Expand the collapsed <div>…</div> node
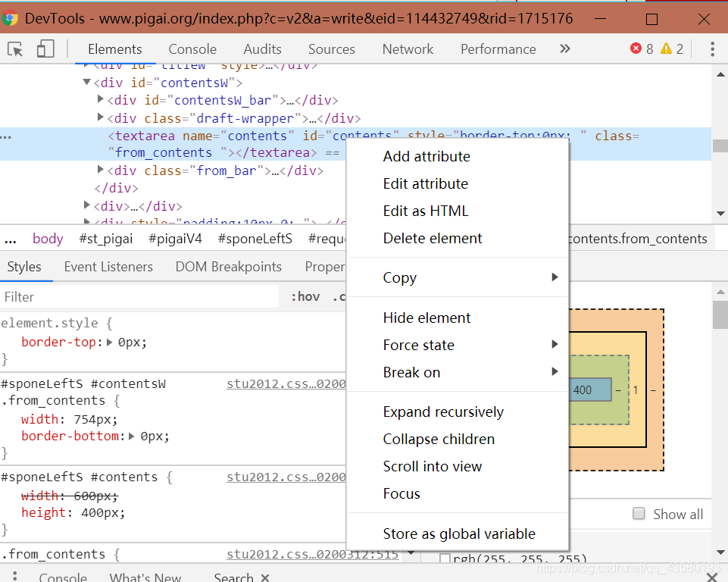The image size is (728, 582). [x=87, y=205]
